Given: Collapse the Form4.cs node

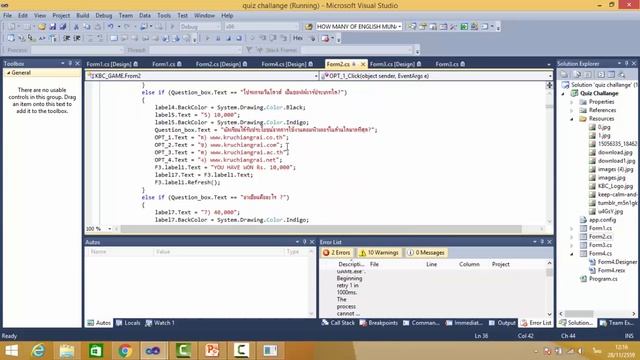Looking at the screenshot, I should click(572, 253).
